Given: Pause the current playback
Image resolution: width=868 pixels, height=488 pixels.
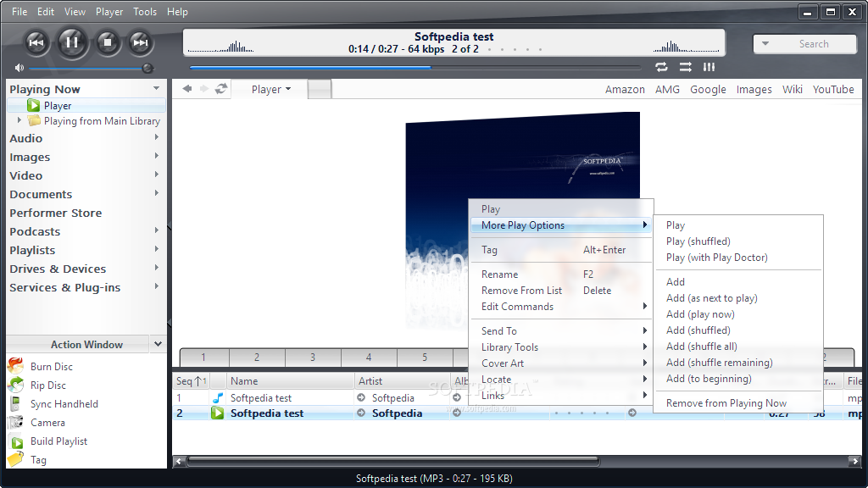Looking at the screenshot, I should tap(71, 42).
